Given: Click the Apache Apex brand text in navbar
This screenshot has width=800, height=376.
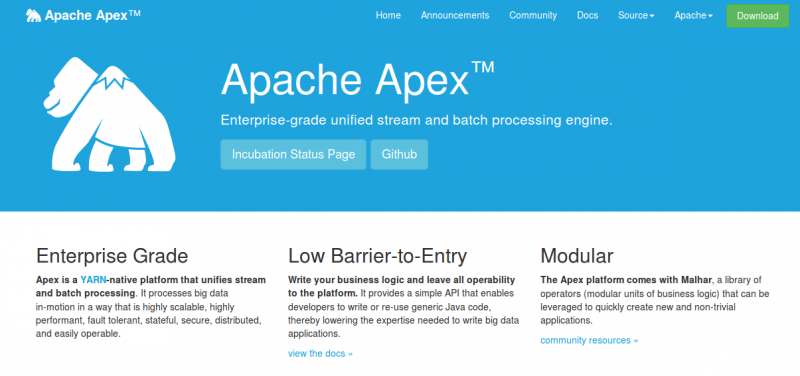Looking at the screenshot, I should point(93,16).
